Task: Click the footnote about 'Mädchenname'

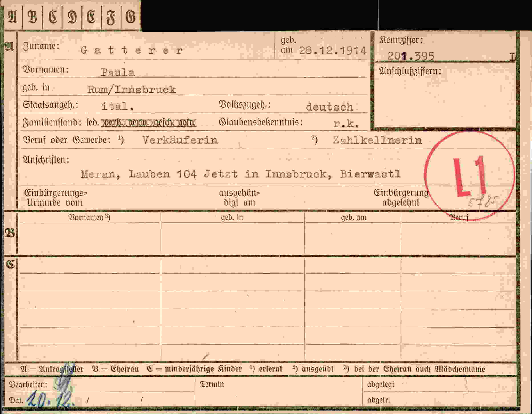Action: tap(414, 369)
